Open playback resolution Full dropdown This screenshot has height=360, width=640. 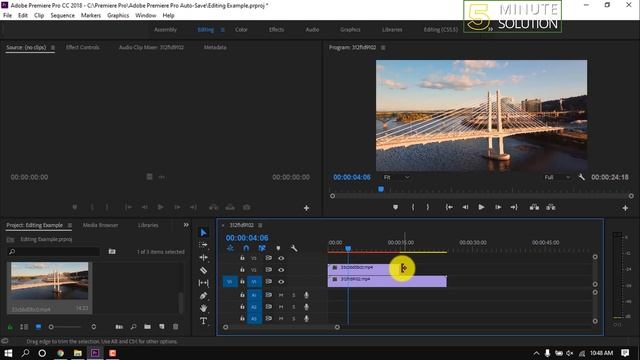coord(557,177)
